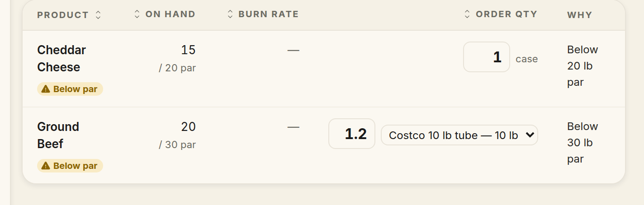Open the Costco 10 lb tube dropdown
644x205 pixels.
coord(459,135)
